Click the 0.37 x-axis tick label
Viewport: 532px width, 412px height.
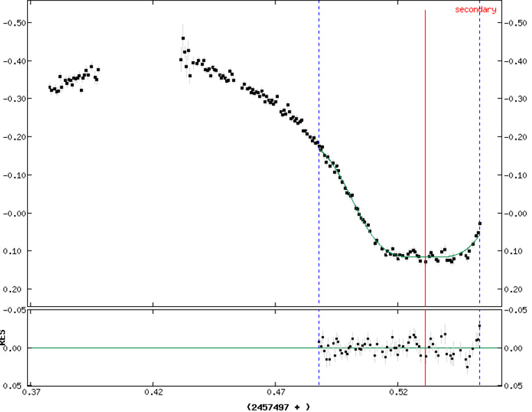[31, 393]
